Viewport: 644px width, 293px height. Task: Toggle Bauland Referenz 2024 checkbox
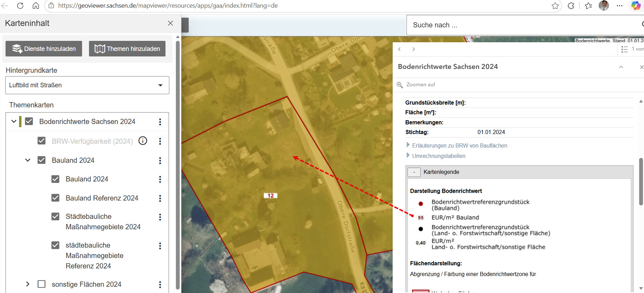[x=55, y=198]
